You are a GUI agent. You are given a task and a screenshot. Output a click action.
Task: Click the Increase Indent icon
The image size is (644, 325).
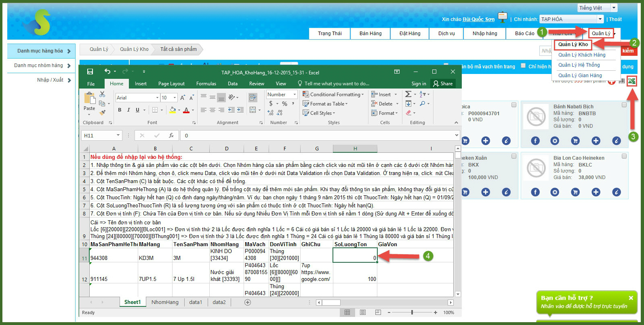[240, 110]
